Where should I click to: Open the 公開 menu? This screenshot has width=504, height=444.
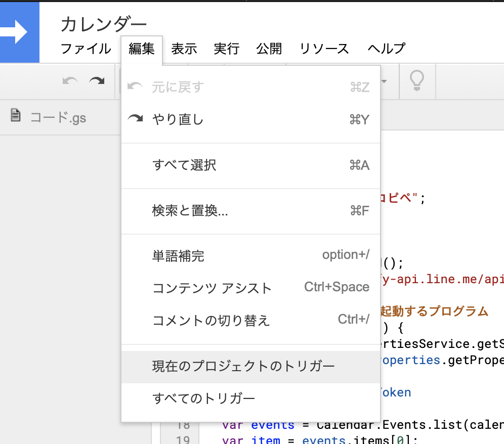tap(269, 49)
